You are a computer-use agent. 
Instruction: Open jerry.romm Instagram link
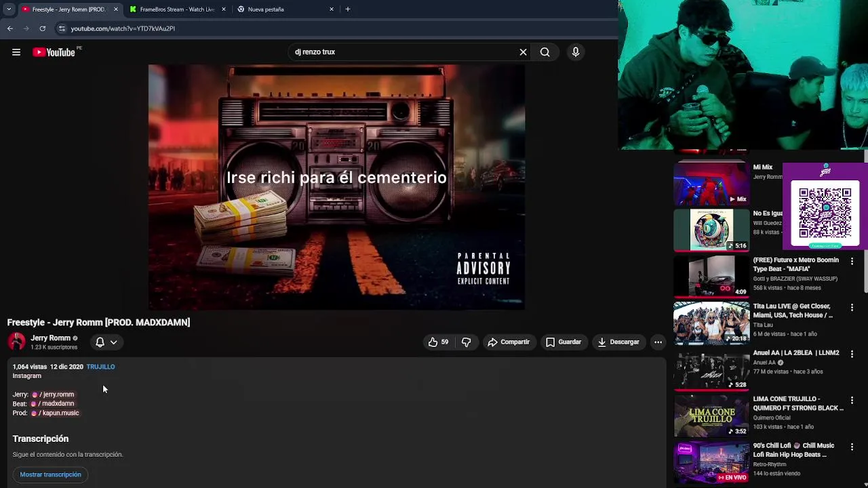click(x=54, y=394)
